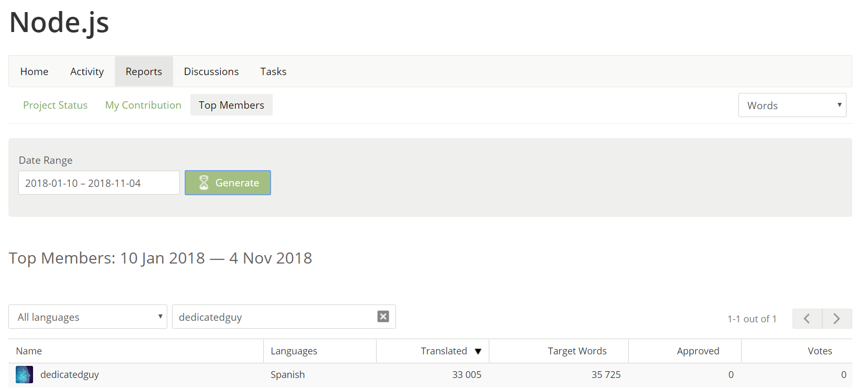Click the Spanish language cell

(287, 374)
